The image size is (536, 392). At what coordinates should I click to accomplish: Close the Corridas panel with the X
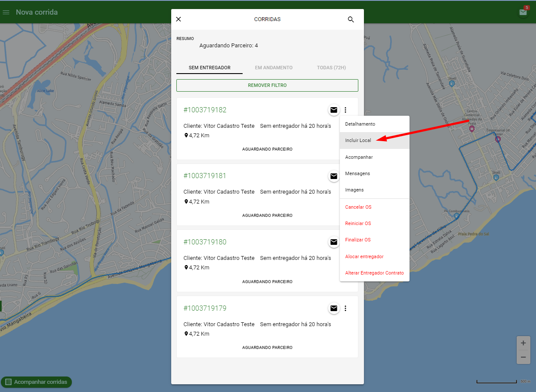click(179, 19)
